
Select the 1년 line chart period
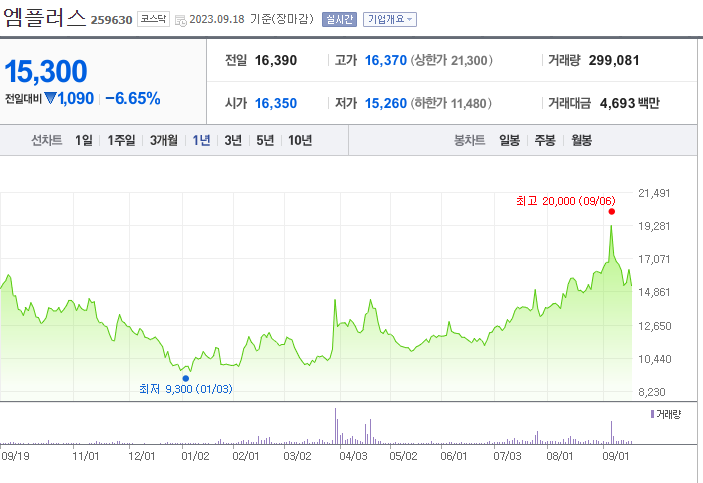click(x=201, y=140)
